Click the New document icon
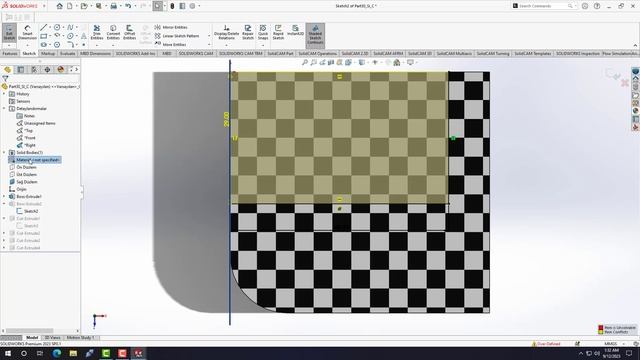Viewport: 640px width, 360px height. pyautogui.click(x=70, y=6)
